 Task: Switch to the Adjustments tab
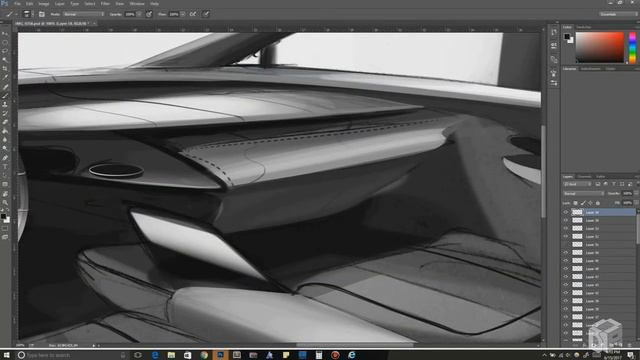[591, 69]
